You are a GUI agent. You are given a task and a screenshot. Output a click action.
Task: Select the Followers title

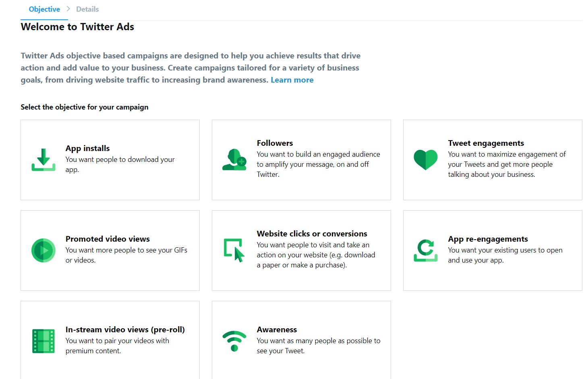tap(275, 143)
